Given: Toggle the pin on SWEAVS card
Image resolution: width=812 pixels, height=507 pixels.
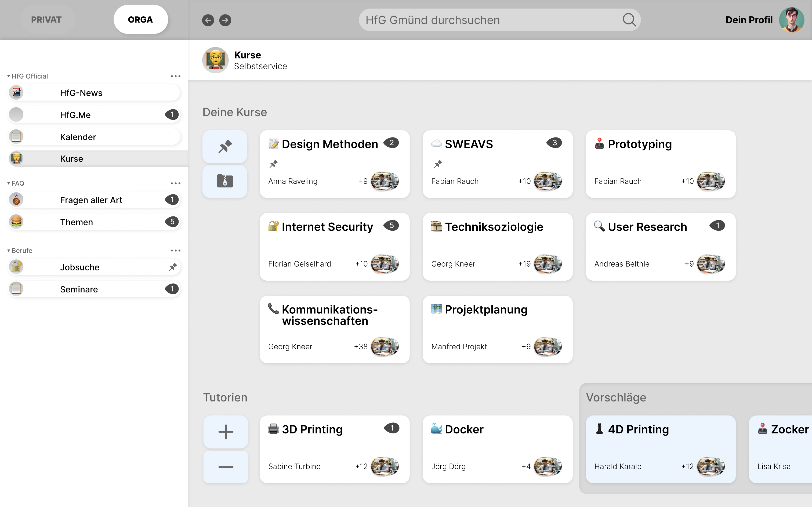Looking at the screenshot, I should point(438,164).
